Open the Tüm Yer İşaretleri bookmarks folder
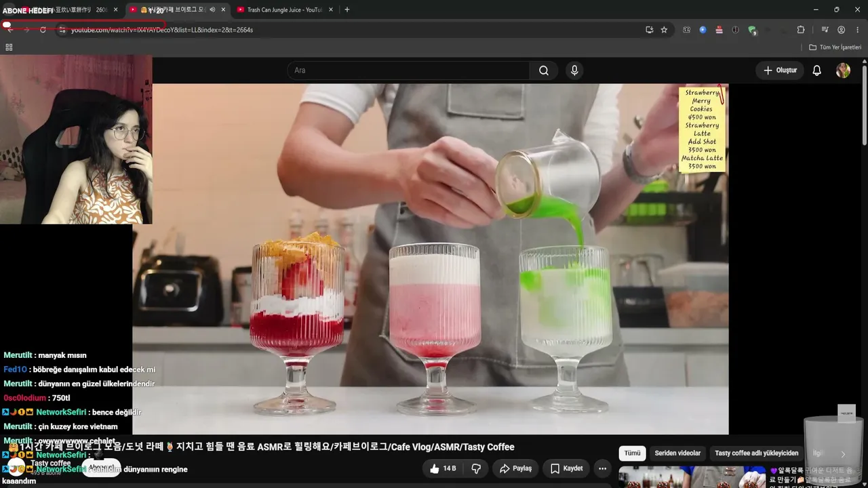Viewport: 868px width, 488px height. (835, 47)
